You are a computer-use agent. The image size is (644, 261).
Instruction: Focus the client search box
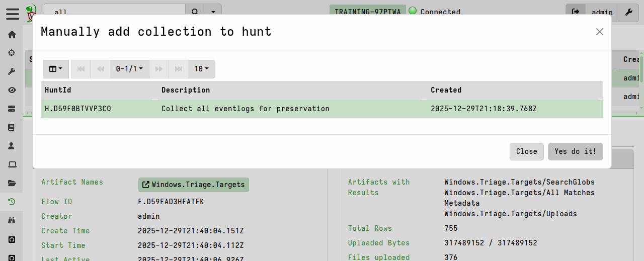click(115, 12)
